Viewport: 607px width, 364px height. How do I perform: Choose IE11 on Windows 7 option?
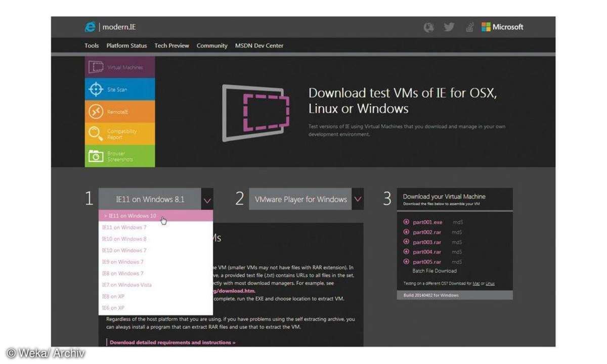(124, 227)
